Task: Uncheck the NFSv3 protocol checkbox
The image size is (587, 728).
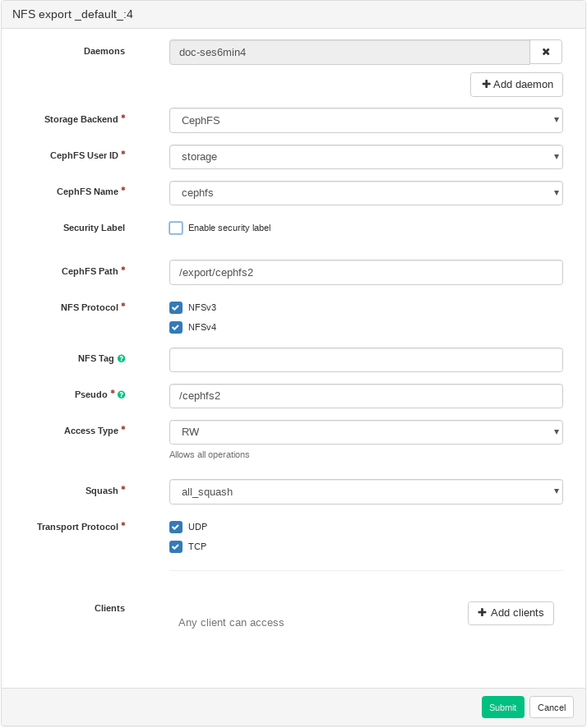Action: (176, 307)
